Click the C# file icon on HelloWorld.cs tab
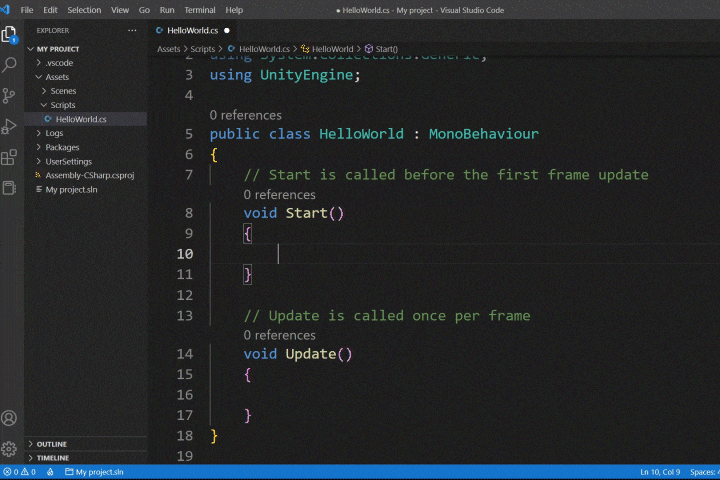This screenshot has width=720, height=480. [x=159, y=30]
